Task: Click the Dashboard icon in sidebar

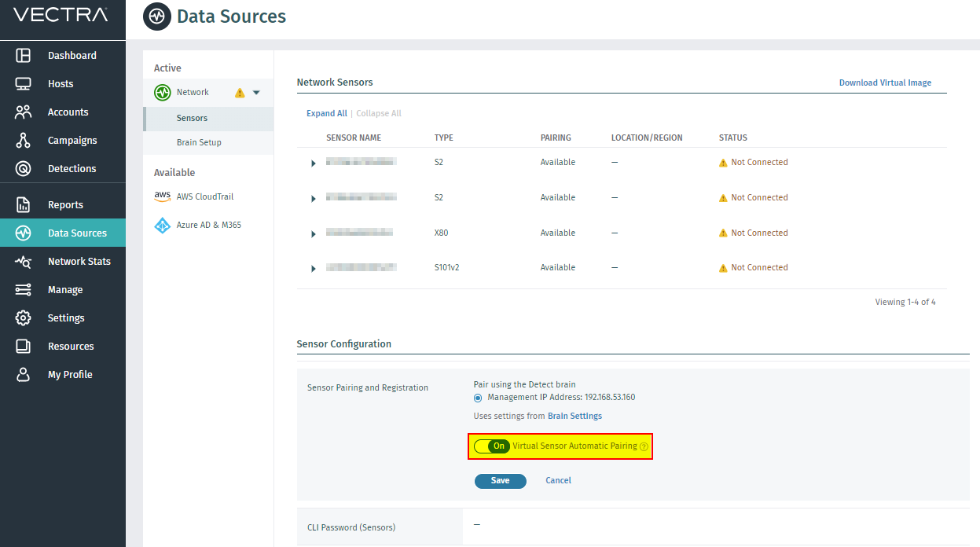Action: [x=24, y=56]
